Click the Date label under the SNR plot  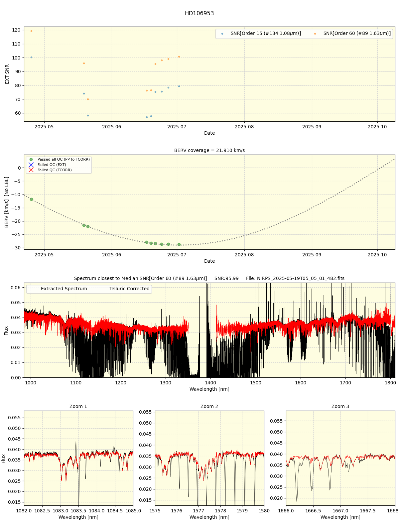tap(209, 133)
